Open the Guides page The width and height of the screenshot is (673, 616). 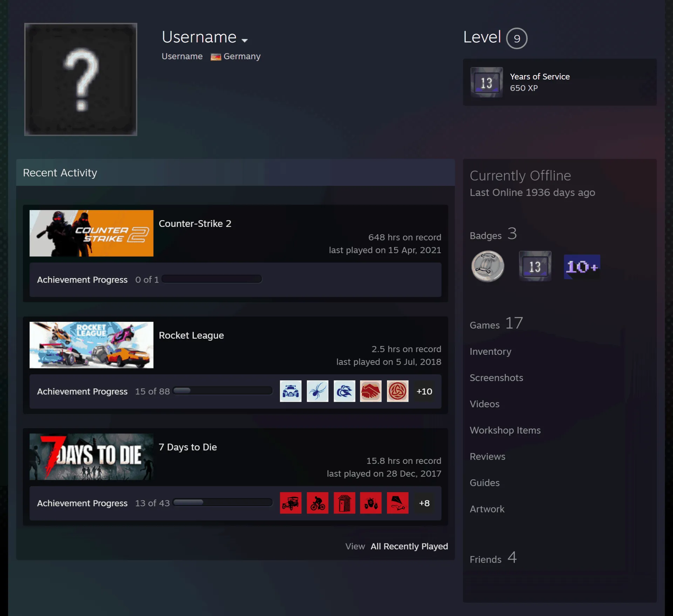pos(484,483)
